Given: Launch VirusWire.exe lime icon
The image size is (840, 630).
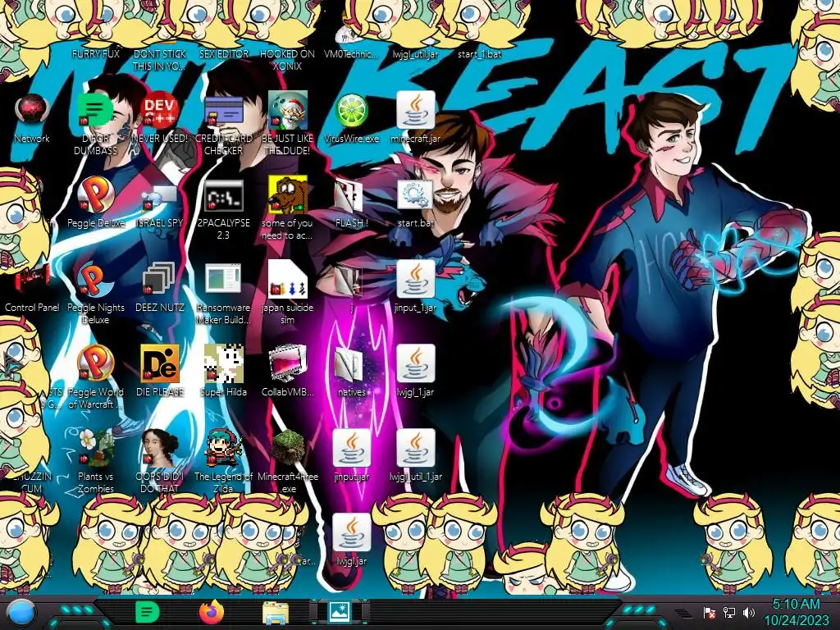Looking at the screenshot, I should point(351,111).
